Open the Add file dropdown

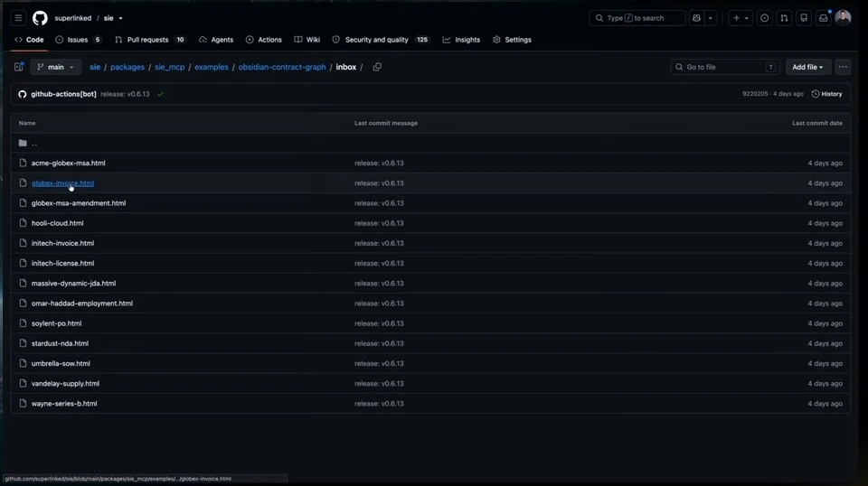pos(807,67)
